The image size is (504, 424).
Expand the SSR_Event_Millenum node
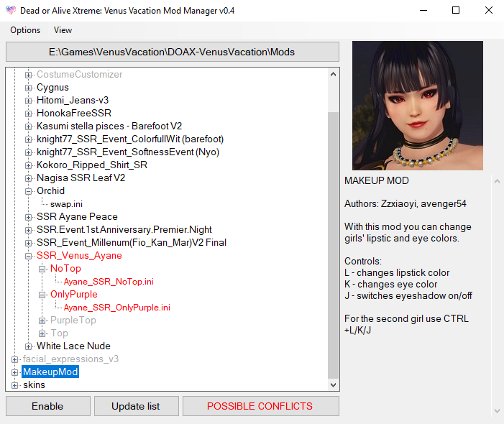28,243
